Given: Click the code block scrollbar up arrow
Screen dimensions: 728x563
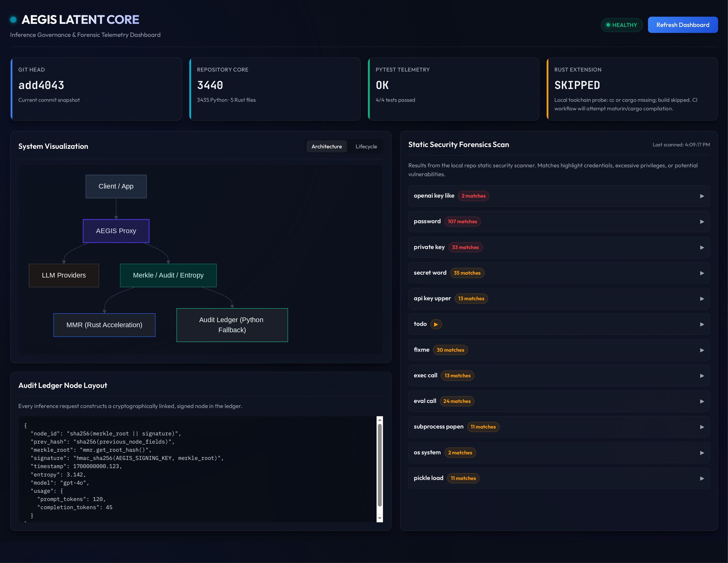Looking at the screenshot, I should point(380,419).
